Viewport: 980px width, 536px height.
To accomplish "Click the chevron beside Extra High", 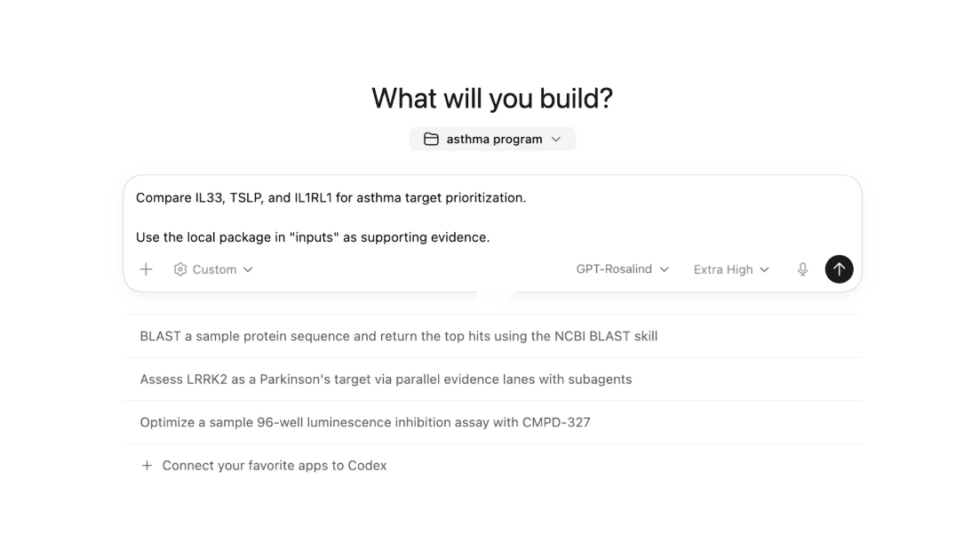I will [764, 269].
